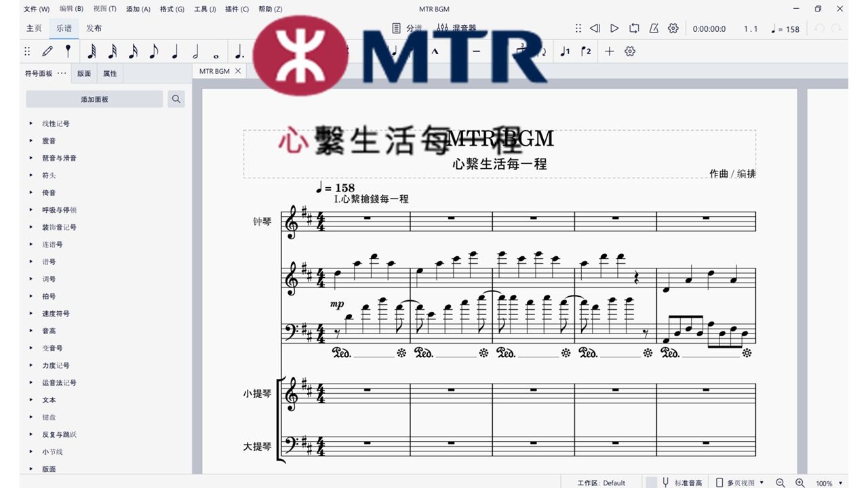The height and width of the screenshot is (488, 868).
Task: Switch to the 主页 tab
Action: click(x=34, y=28)
